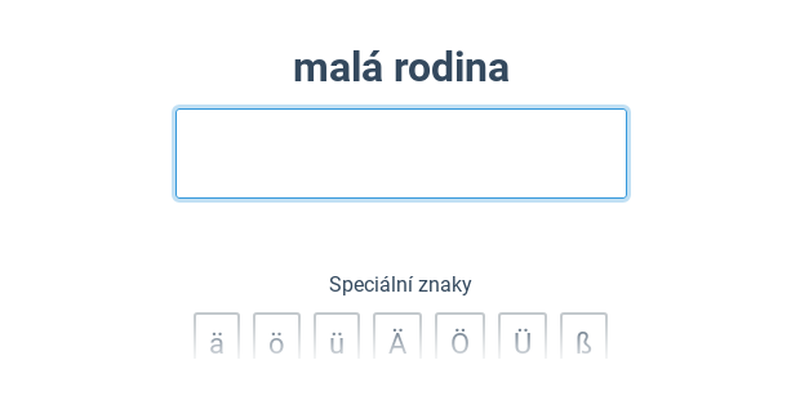Insert the uppercase Ö character
This screenshot has width=800, height=400.
(460, 337)
